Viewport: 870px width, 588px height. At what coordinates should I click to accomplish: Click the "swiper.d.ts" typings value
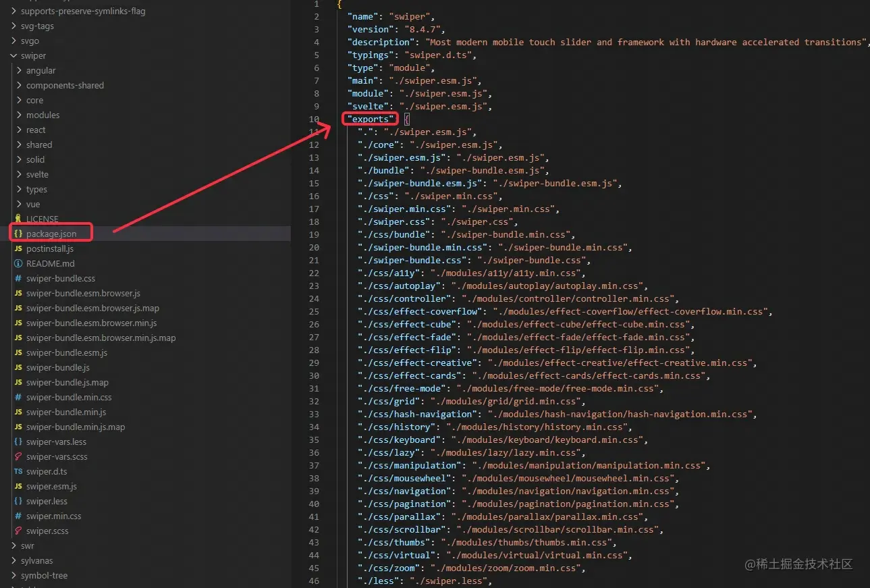(440, 55)
